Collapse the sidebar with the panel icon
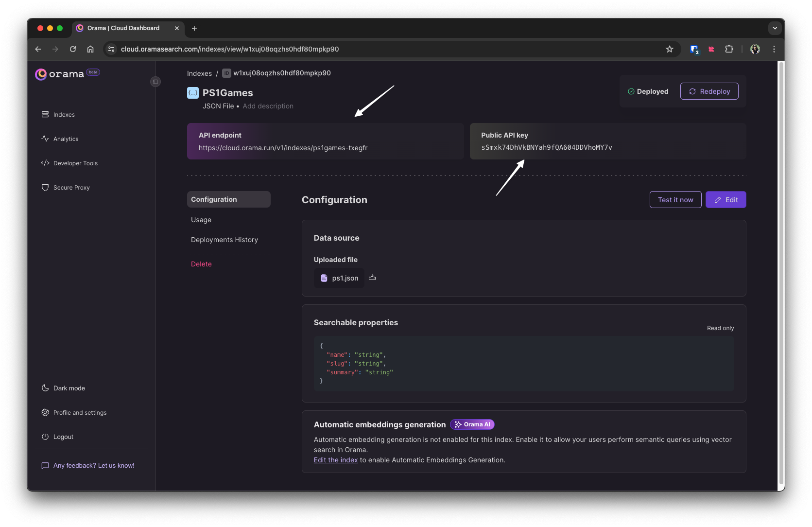Image resolution: width=812 pixels, height=527 pixels. tap(155, 82)
